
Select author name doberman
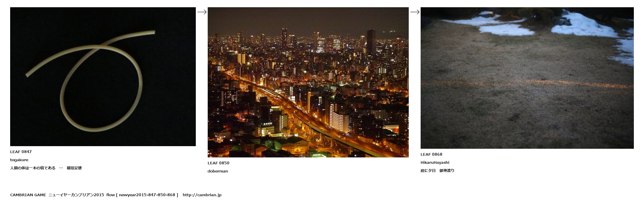(218, 171)
